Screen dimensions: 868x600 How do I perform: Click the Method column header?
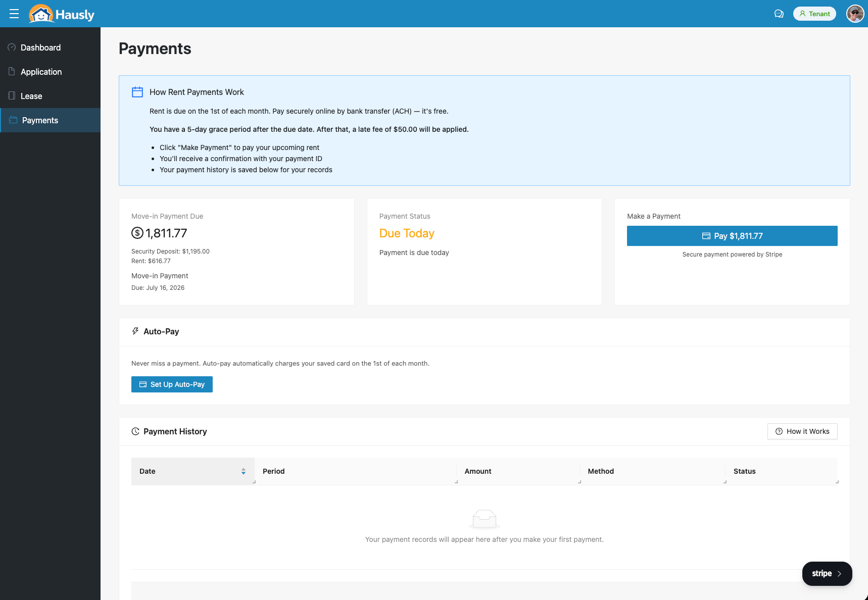coord(653,471)
